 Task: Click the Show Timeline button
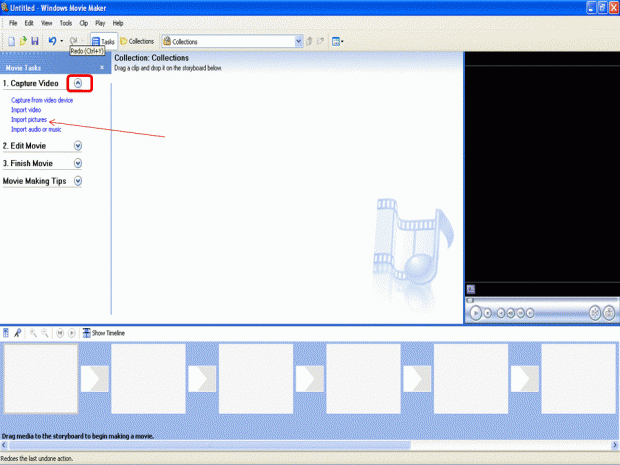[104, 333]
